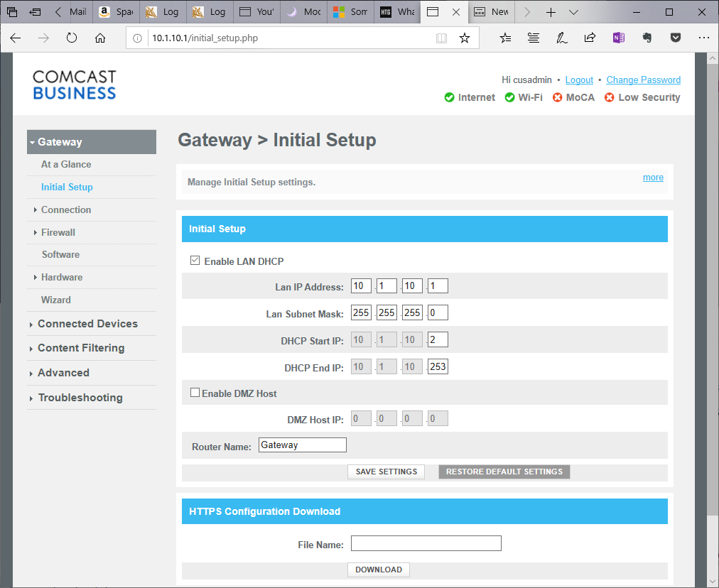719x588 pixels.
Task: Add notes with pen icon
Action: coord(562,38)
